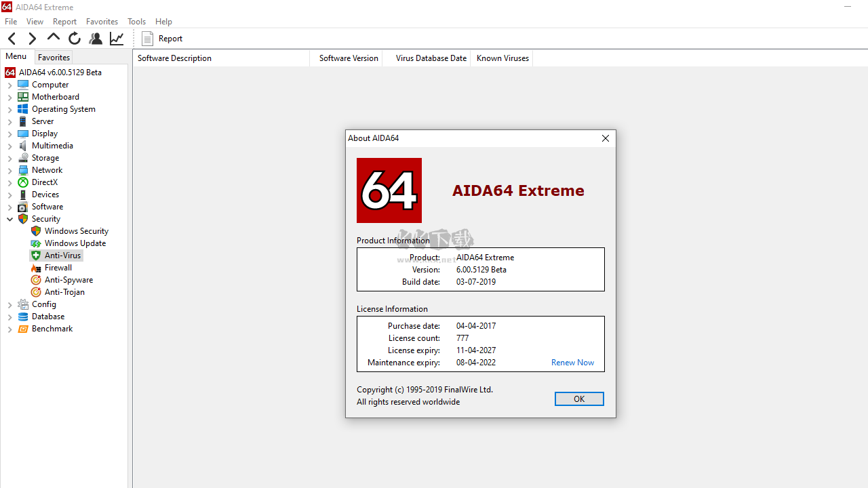Switch to the Favorites tab
This screenshot has height=488, width=868.
[54, 58]
